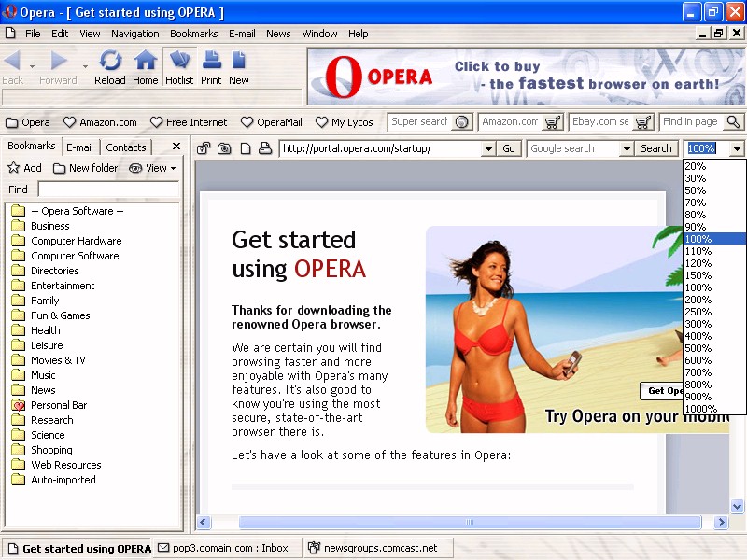
Task: Click the Print toolbar icon
Action: 211,61
